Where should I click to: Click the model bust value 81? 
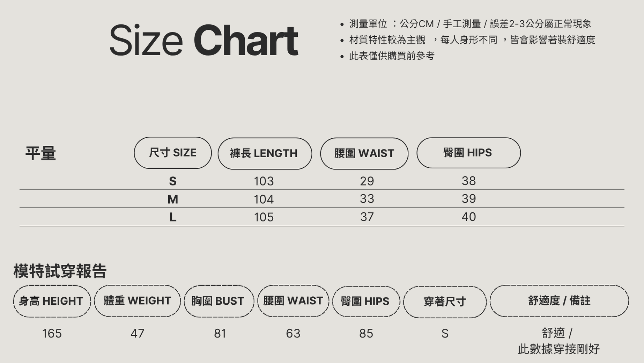220,334
